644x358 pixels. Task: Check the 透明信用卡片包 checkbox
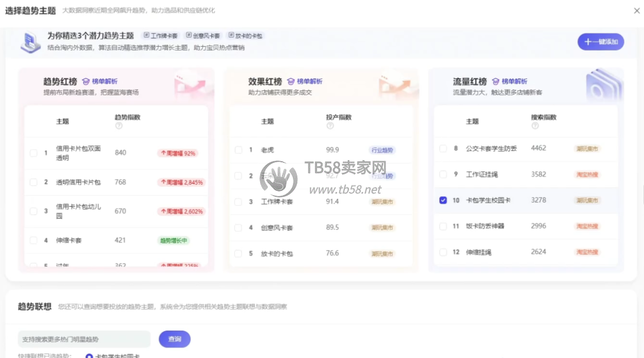(x=33, y=182)
